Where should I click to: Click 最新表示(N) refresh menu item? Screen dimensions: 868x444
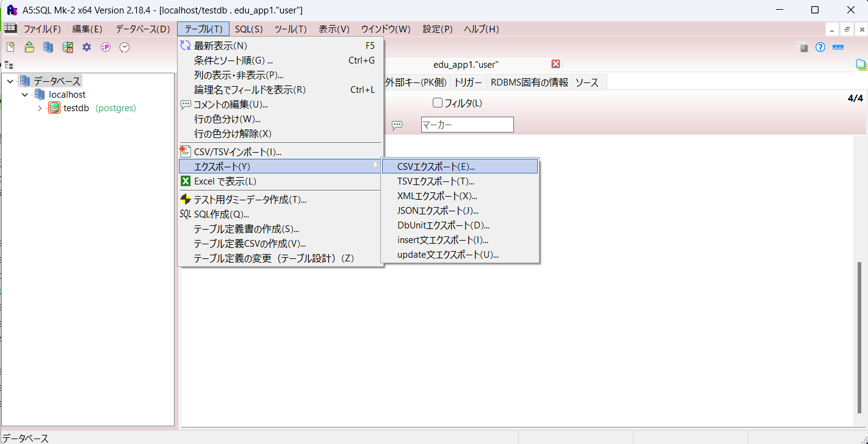click(x=280, y=45)
